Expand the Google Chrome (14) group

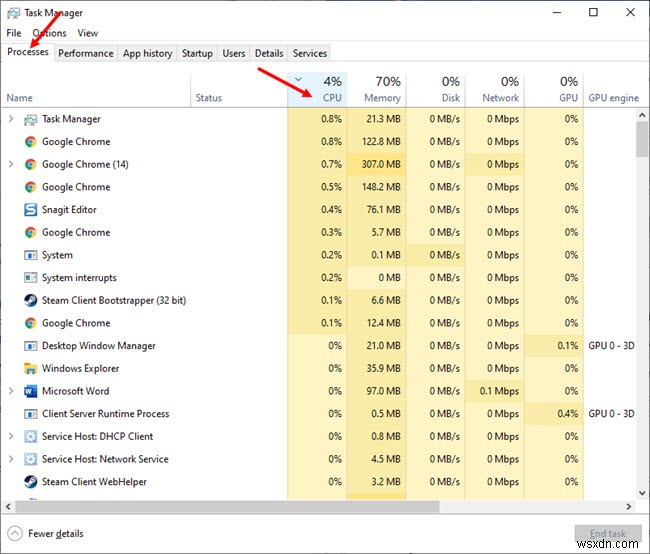tap(11, 164)
